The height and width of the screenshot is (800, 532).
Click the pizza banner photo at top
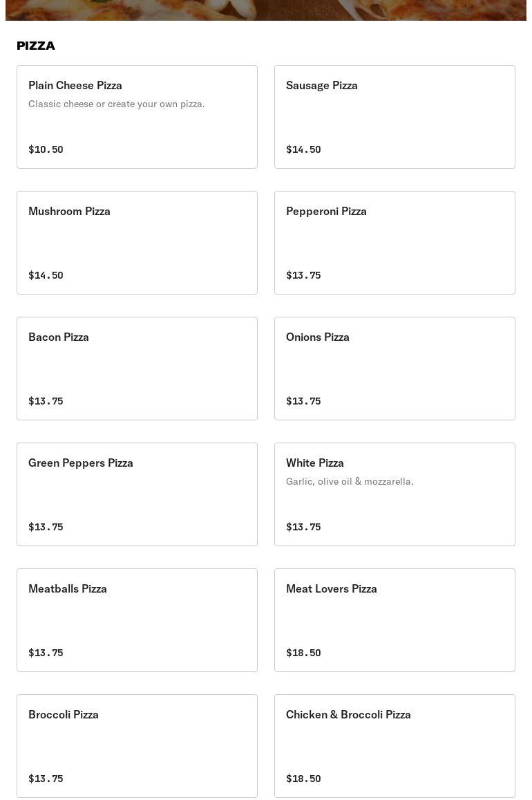point(266,10)
